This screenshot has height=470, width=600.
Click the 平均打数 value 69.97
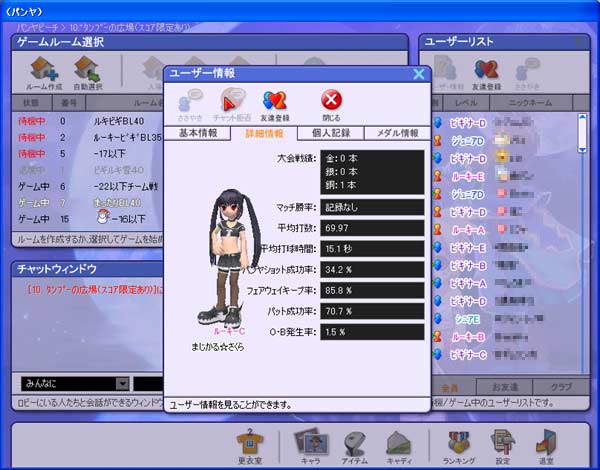click(x=372, y=228)
